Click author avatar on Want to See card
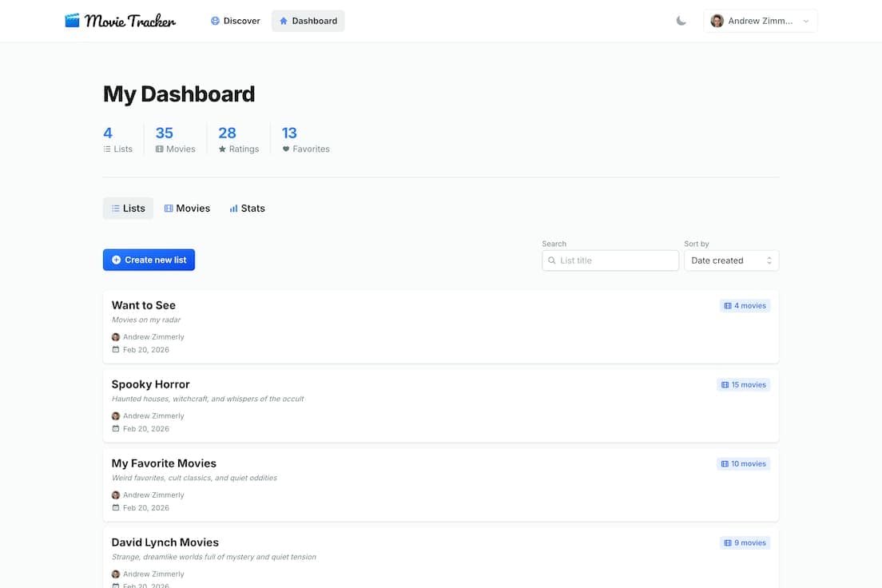882x588 pixels. [116, 337]
